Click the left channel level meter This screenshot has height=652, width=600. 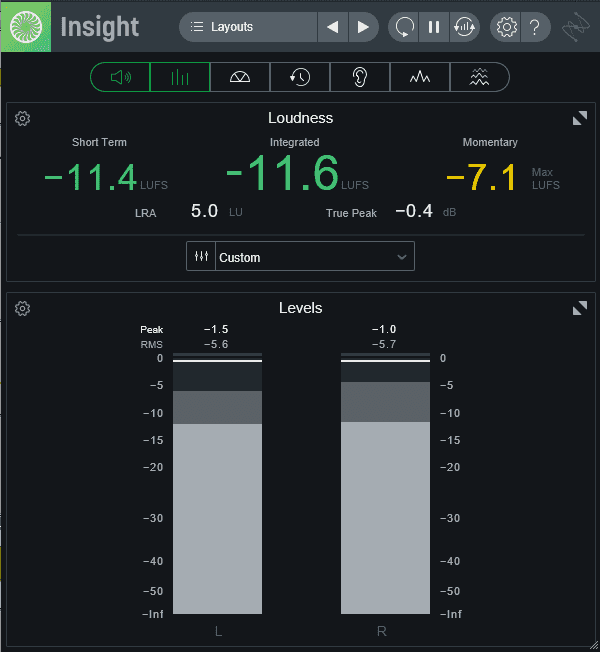(x=217, y=483)
